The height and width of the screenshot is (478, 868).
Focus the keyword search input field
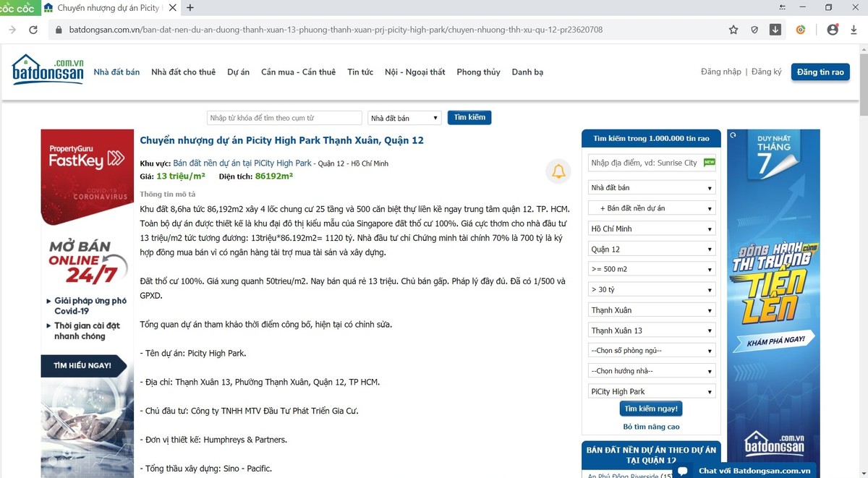[x=284, y=118]
